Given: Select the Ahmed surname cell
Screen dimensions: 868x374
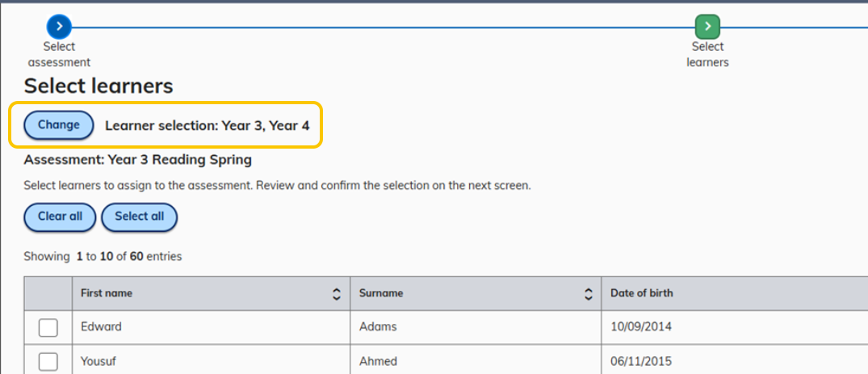Looking at the screenshot, I should [378, 361].
